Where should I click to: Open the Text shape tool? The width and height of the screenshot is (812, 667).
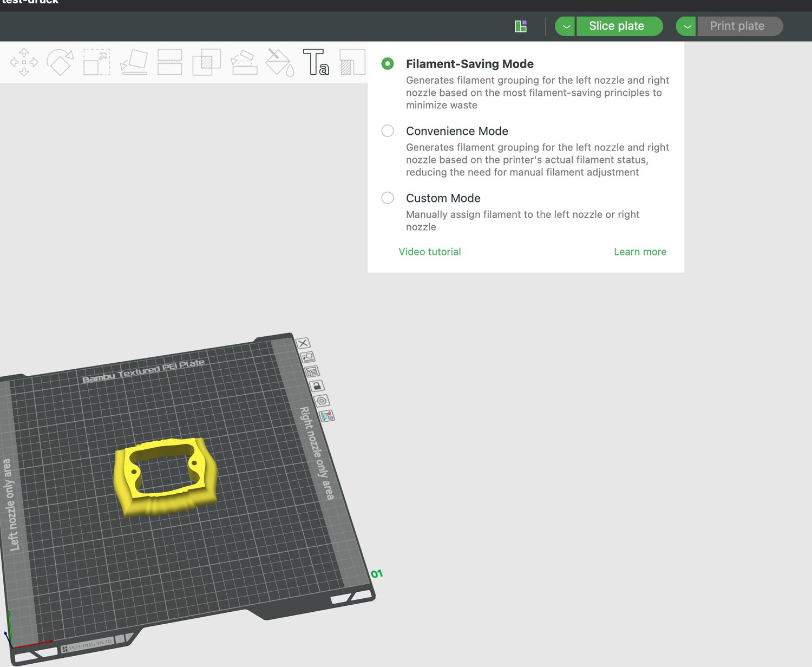[316, 62]
